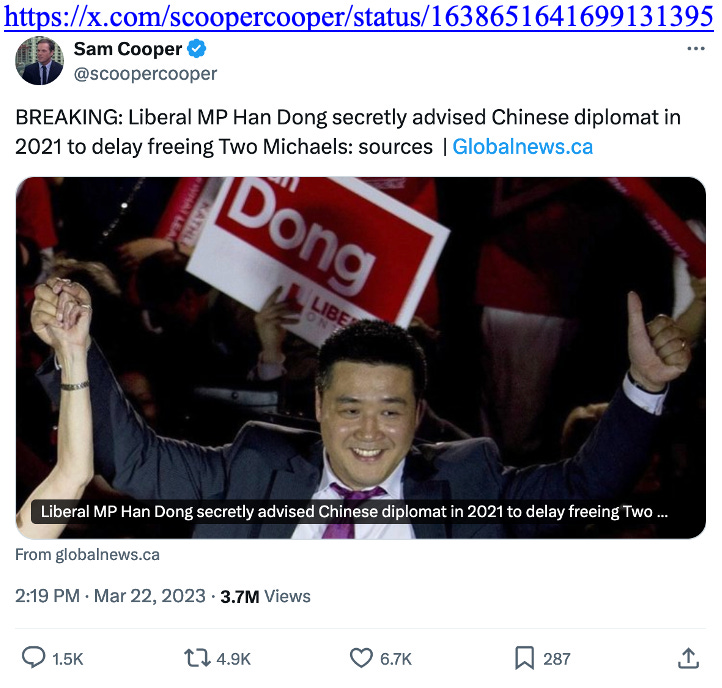Follow the Globalnews.ca link in tweet text

coord(523,147)
